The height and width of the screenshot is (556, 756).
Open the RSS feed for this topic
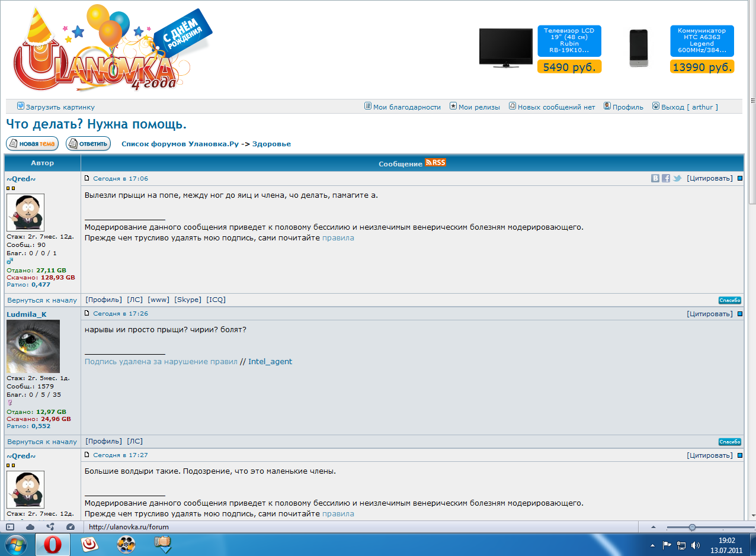click(436, 162)
